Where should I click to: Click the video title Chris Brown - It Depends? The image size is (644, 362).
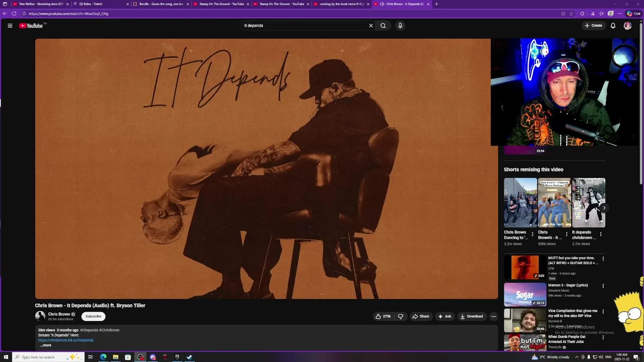coord(90,306)
